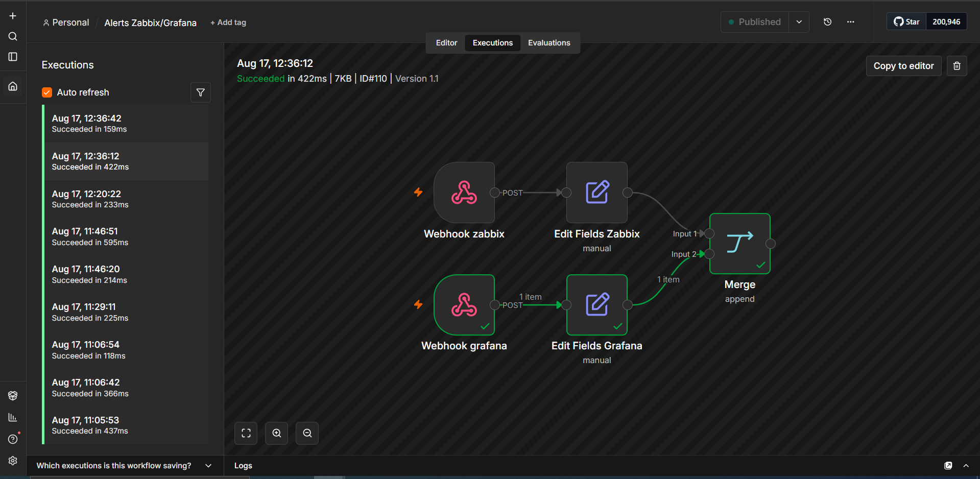The image size is (980, 479).
Task: Open execution Aug 17, 12:36:42
Action: tap(127, 124)
